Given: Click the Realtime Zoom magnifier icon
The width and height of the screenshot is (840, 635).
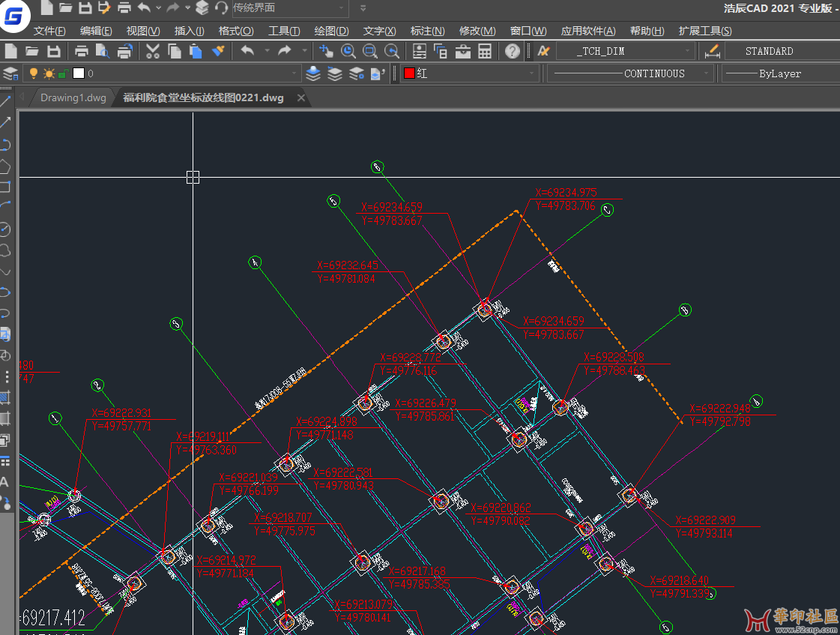Looking at the screenshot, I should 348,52.
